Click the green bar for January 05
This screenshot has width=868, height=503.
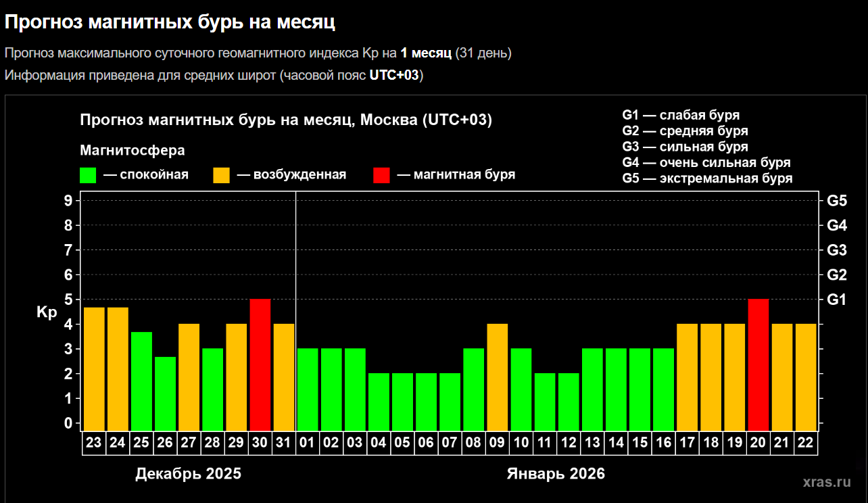[402, 402]
